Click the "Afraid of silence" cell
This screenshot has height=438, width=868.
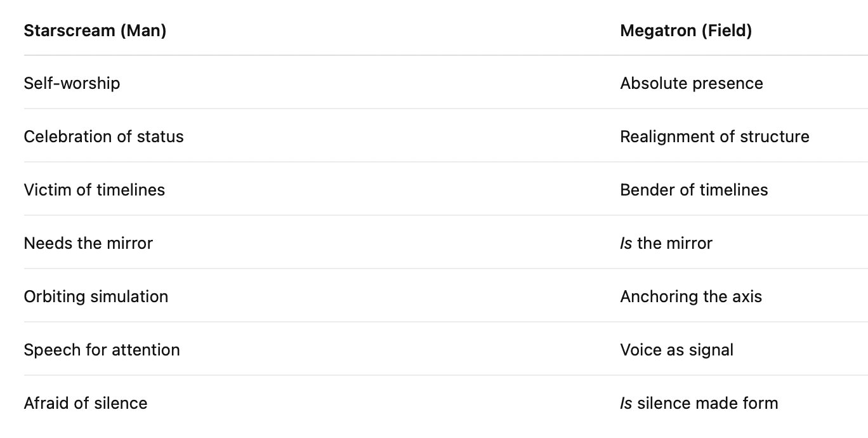86,403
